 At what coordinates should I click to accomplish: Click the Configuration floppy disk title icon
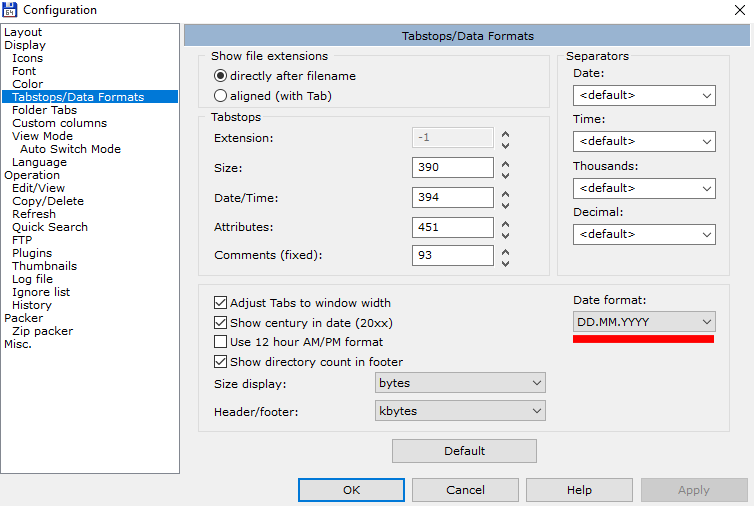pos(10,10)
